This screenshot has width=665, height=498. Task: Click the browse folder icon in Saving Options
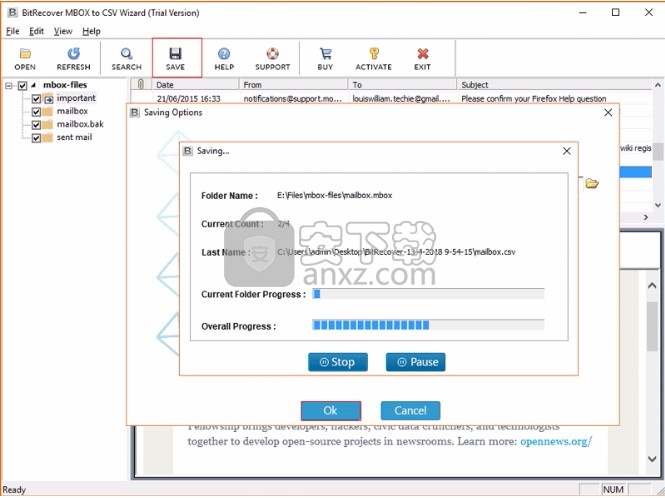[592, 183]
